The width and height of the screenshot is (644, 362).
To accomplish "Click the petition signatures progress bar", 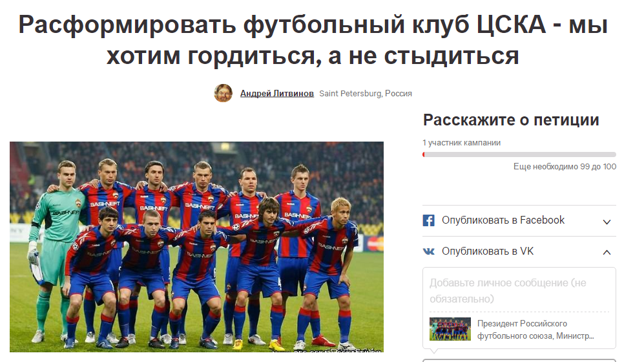I will pos(519,154).
